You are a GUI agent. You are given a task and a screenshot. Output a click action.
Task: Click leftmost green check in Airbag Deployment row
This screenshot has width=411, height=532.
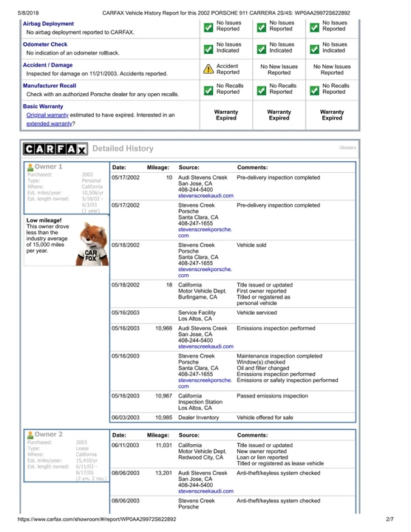point(208,27)
